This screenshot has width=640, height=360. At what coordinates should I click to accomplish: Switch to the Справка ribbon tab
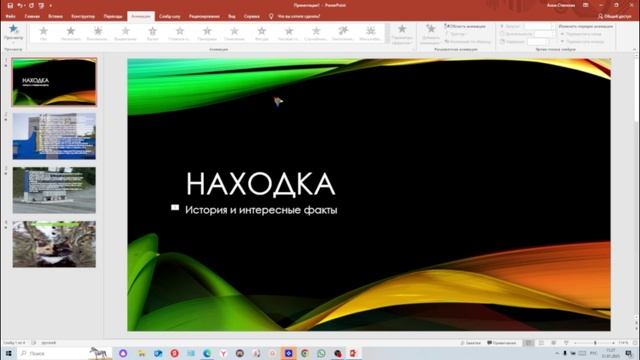(x=251, y=16)
